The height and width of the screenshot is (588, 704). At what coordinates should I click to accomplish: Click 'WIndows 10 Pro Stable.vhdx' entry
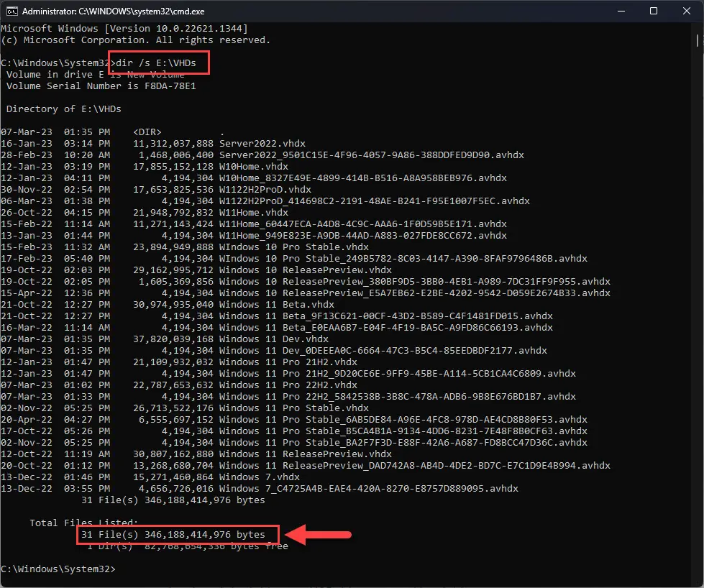click(293, 247)
